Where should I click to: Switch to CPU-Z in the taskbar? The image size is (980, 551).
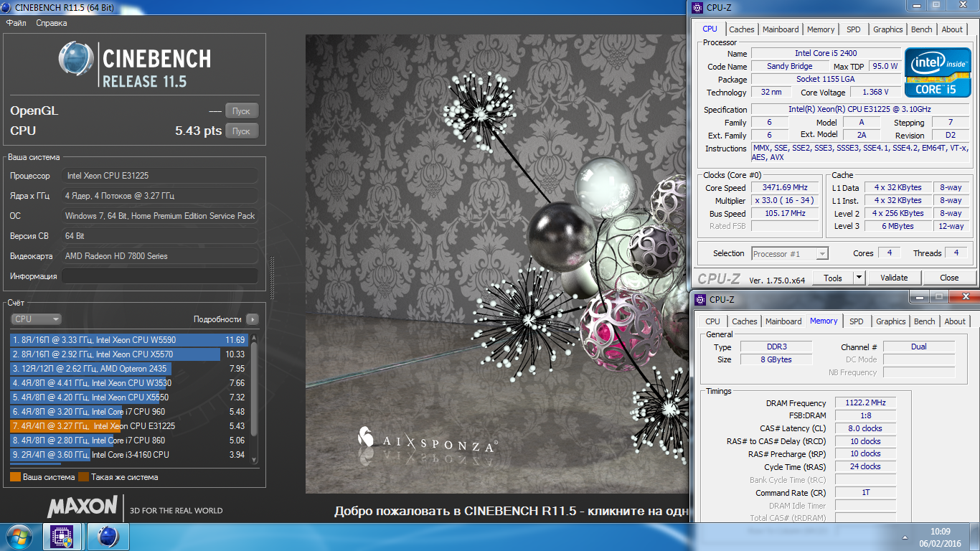pyautogui.click(x=61, y=537)
